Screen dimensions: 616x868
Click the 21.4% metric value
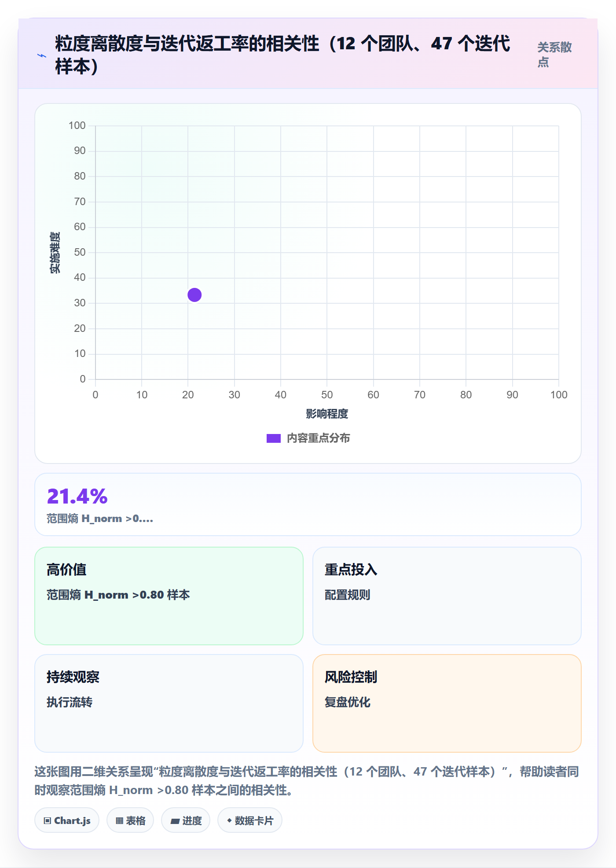77,497
